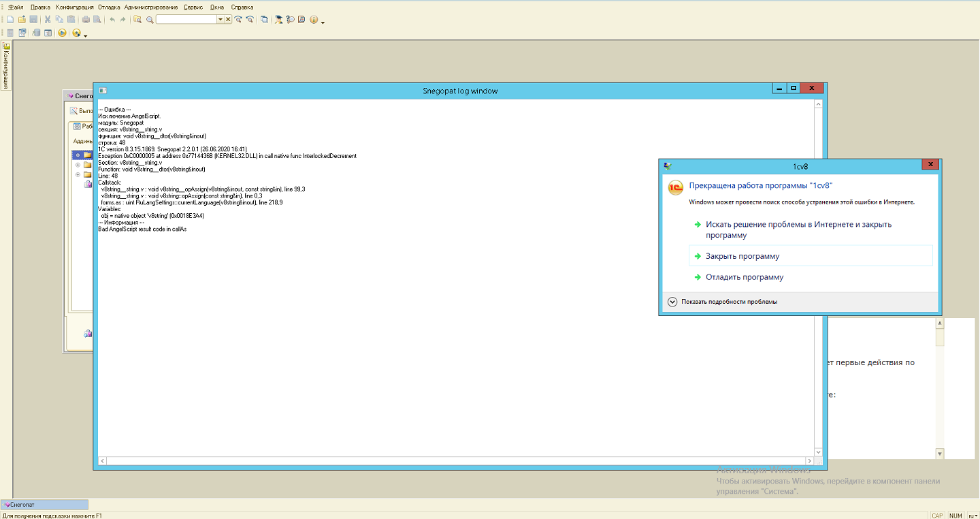Click the Start debugging play icon
The image size is (980, 519).
tap(62, 33)
